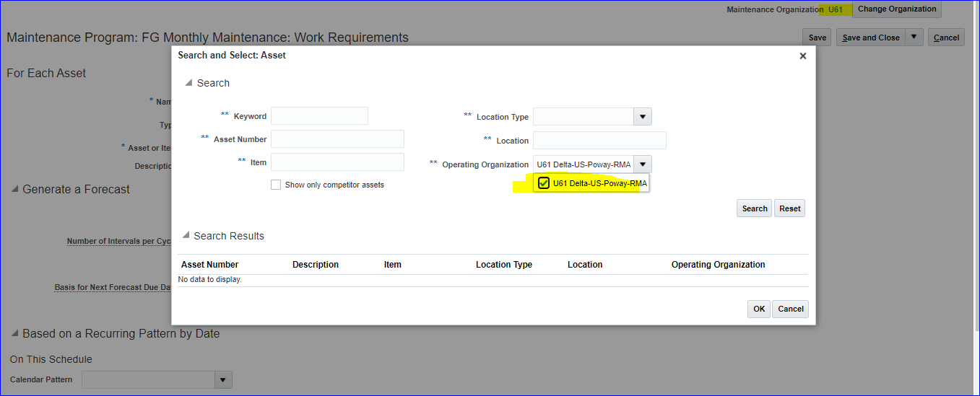Uncheck U61 Delta-US-Poway-RMA checkbox option

(x=544, y=183)
